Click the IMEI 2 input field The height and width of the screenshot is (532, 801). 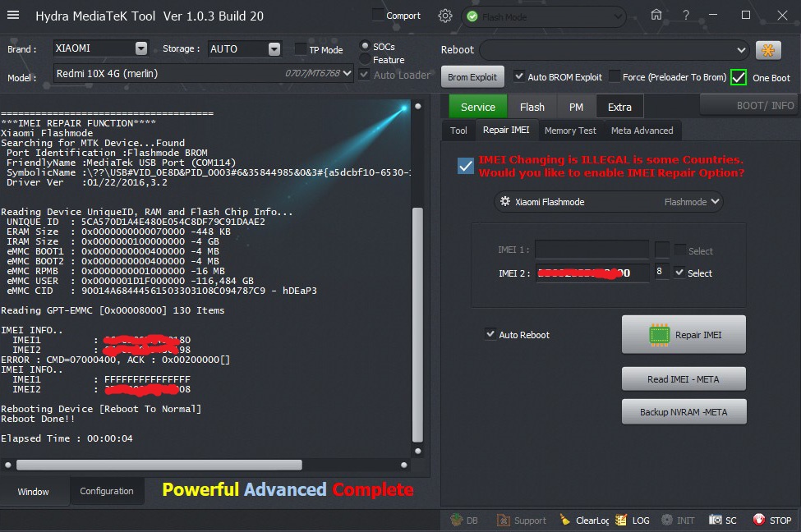click(592, 273)
